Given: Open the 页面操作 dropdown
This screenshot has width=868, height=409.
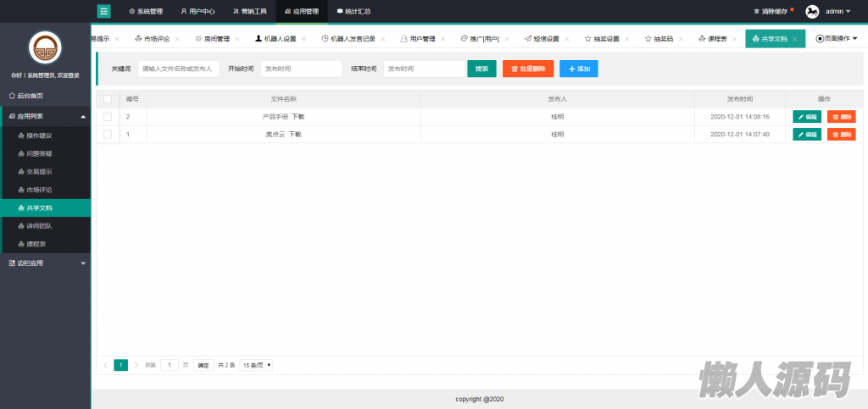Looking at the screenshot, I should click(x=836, y=39).
